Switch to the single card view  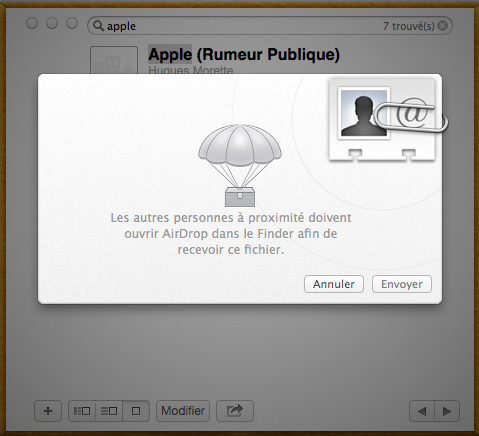point(136,411)
